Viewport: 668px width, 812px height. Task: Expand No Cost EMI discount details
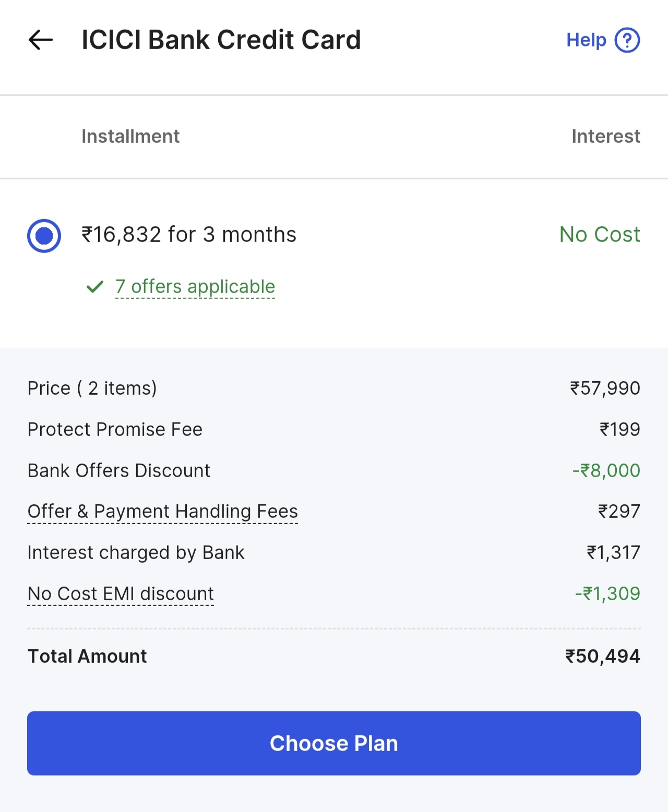121,593
